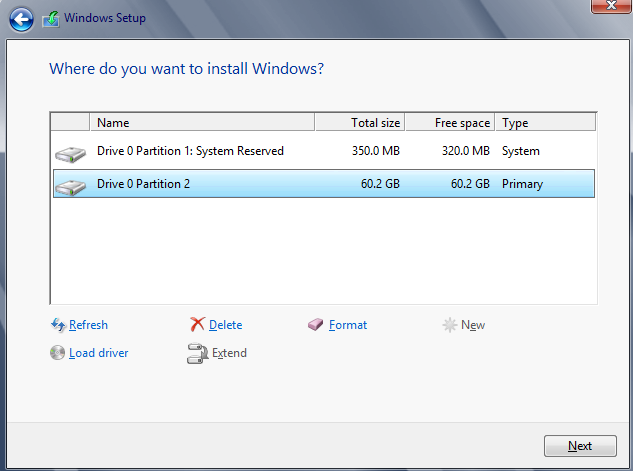Click the Primary type cell

(522, 184)
